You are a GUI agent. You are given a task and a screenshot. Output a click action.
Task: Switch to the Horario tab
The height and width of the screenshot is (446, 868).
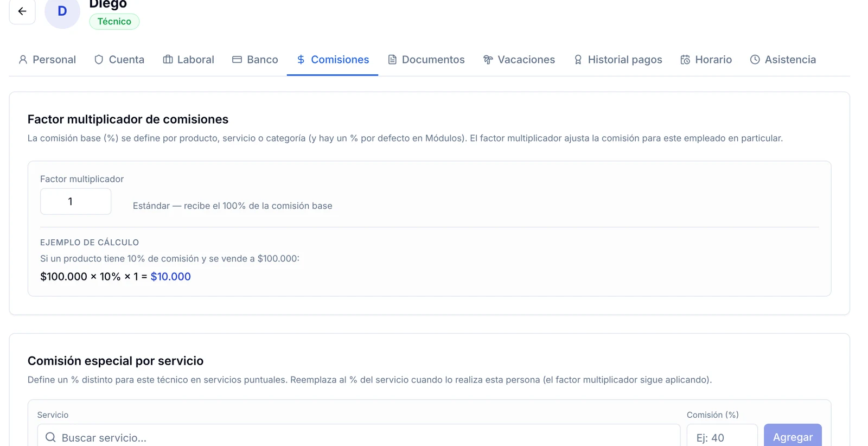tap(706, 60)
